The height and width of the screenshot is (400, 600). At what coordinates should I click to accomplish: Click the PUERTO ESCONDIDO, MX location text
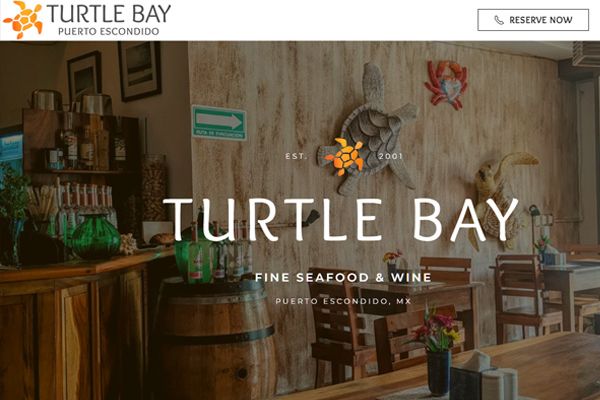pyautogui.click(x=343, y=301)
